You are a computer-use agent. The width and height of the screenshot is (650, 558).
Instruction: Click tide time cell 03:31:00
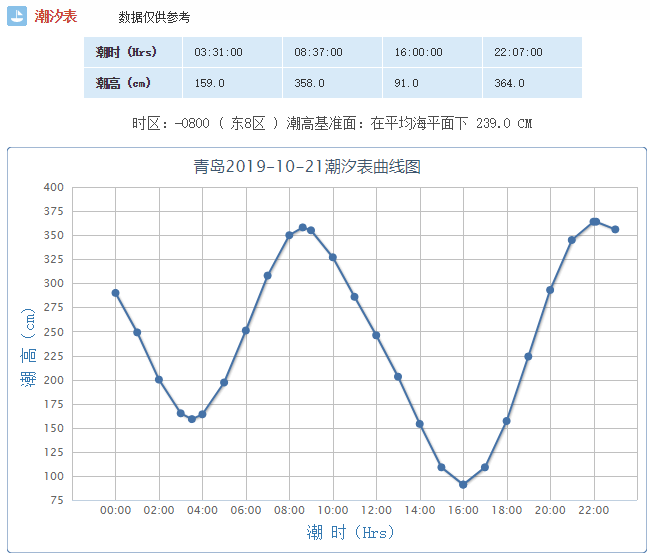click(233, 52)
